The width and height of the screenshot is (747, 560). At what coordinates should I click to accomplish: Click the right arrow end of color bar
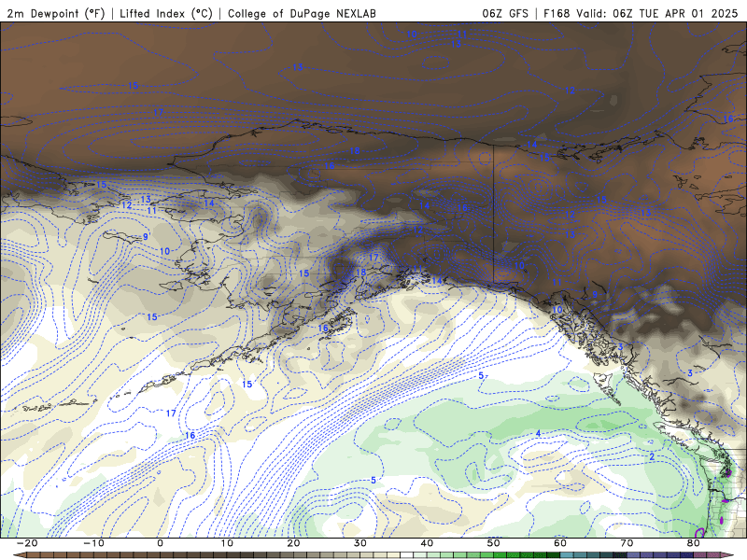727,555
